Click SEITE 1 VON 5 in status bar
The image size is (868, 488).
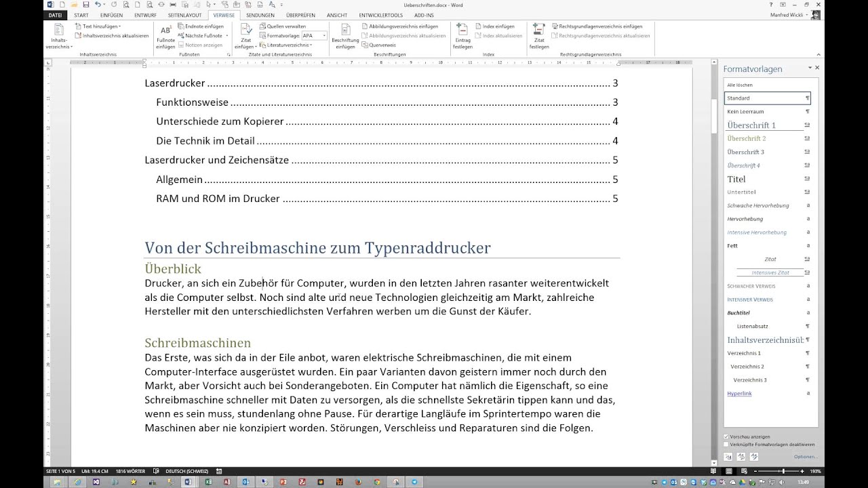pyautogui.click(x=61, y=470)
